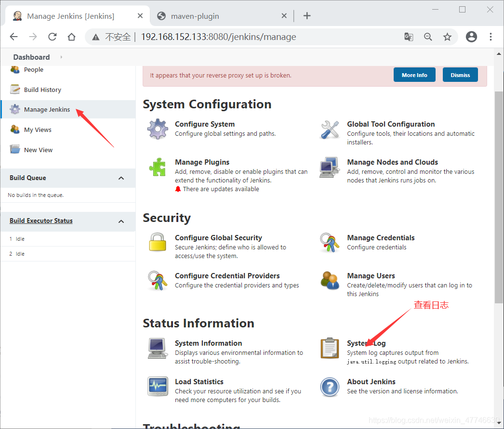This screenshot has width=504, height=429.
Task: Click the More Info button
Action: tap(414, 75)
